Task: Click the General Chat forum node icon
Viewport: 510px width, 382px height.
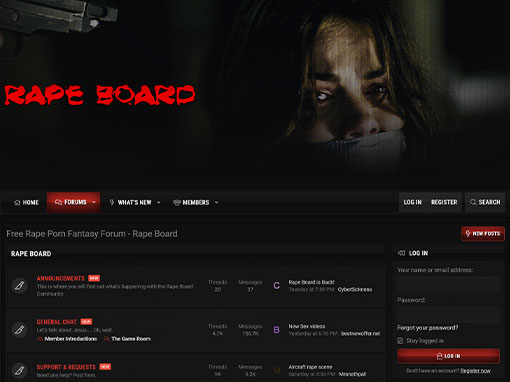Action: tap(19, 330)
